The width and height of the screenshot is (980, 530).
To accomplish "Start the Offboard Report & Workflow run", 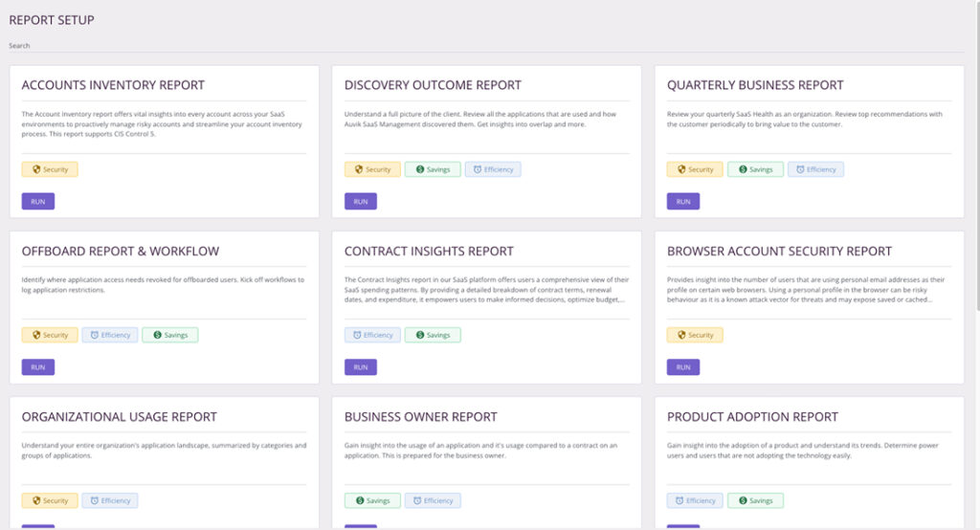I will click(x=38, y=367).
